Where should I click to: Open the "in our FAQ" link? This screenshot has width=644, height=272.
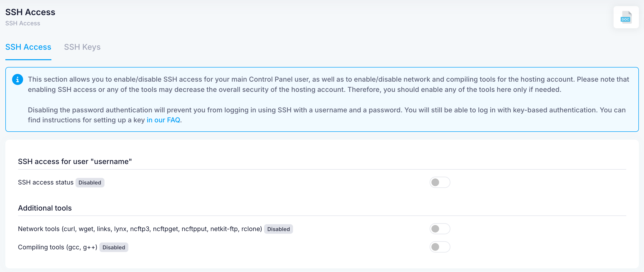tap(163, 120)
